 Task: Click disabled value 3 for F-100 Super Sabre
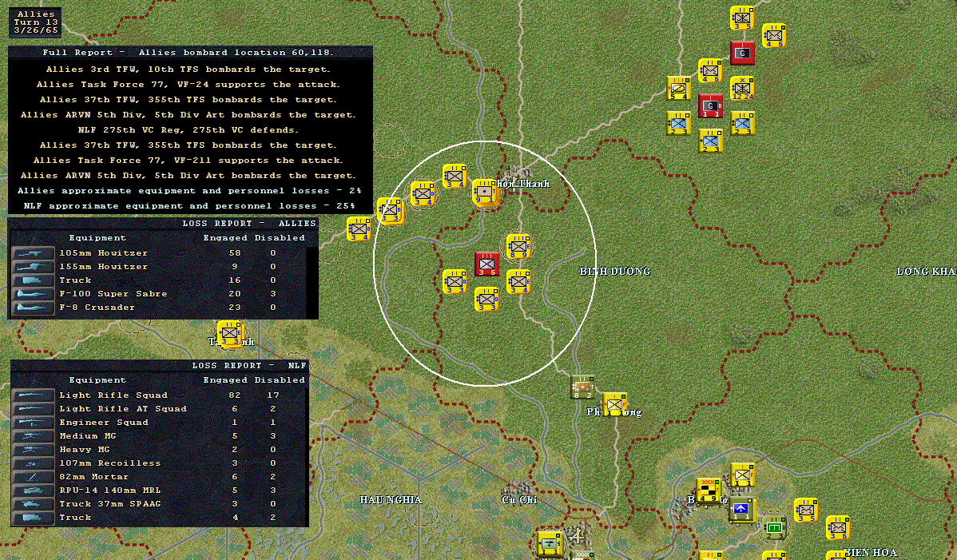click(x=273, y=293)
